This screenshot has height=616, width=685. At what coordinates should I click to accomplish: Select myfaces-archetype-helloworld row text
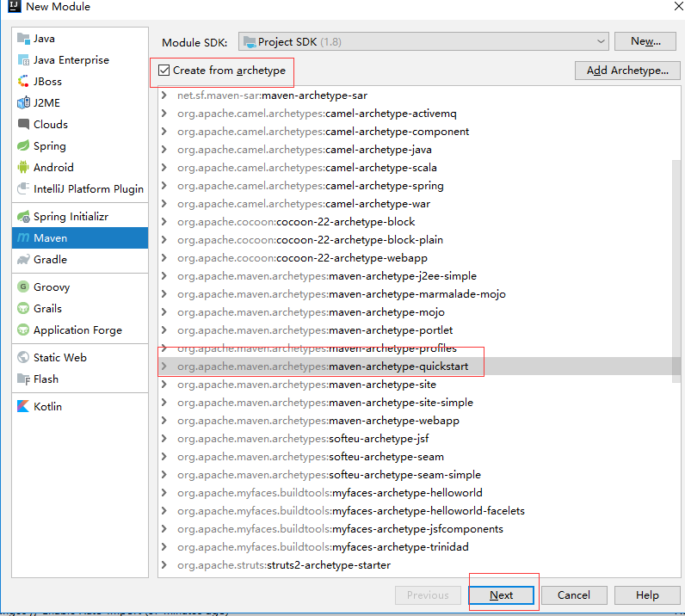point(330,493)
